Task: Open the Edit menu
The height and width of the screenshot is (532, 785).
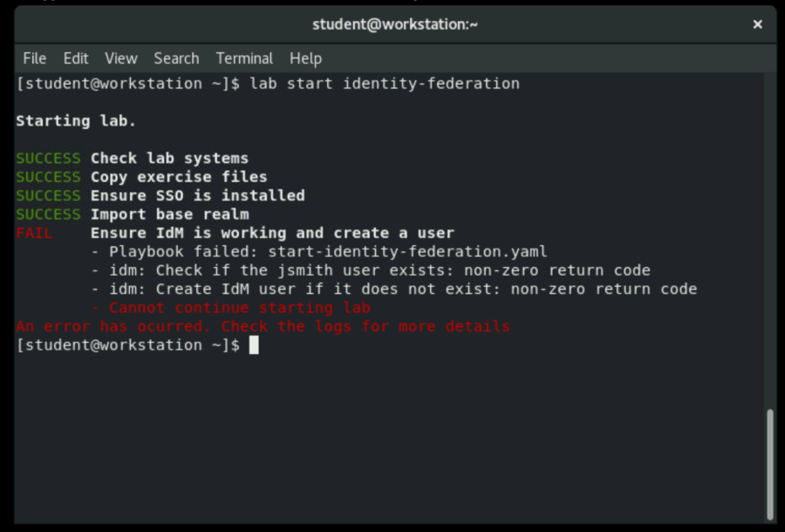Action: point(76,58)
